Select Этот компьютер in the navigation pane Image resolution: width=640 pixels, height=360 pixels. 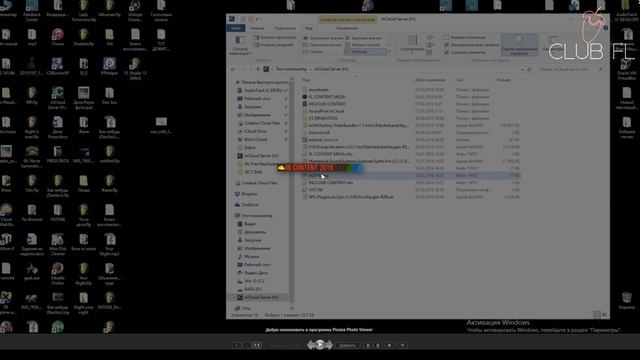[257, 216]
